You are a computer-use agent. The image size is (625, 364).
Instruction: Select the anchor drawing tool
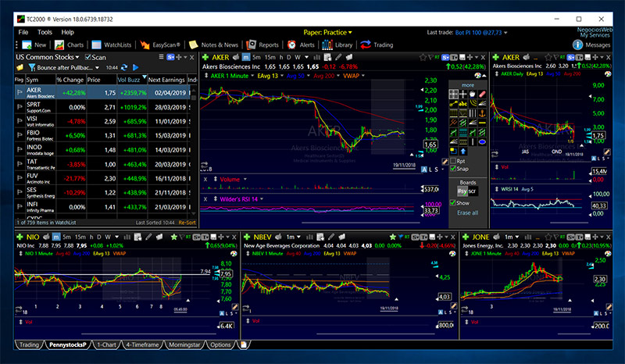[x=482, y=113]
